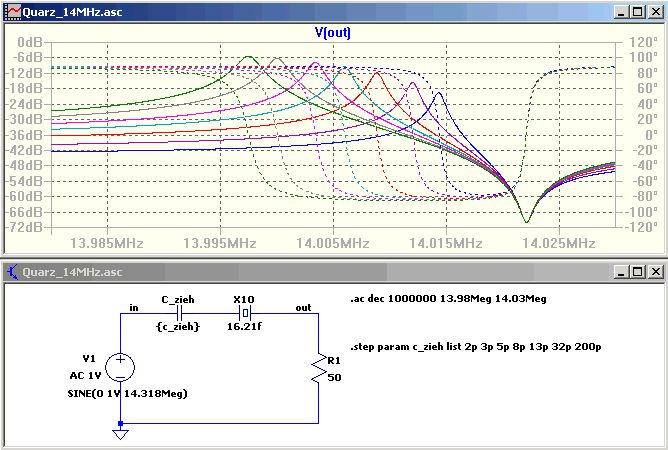
Task: Click the {c_zieh} capacitor value
Action: pos(178,327)
